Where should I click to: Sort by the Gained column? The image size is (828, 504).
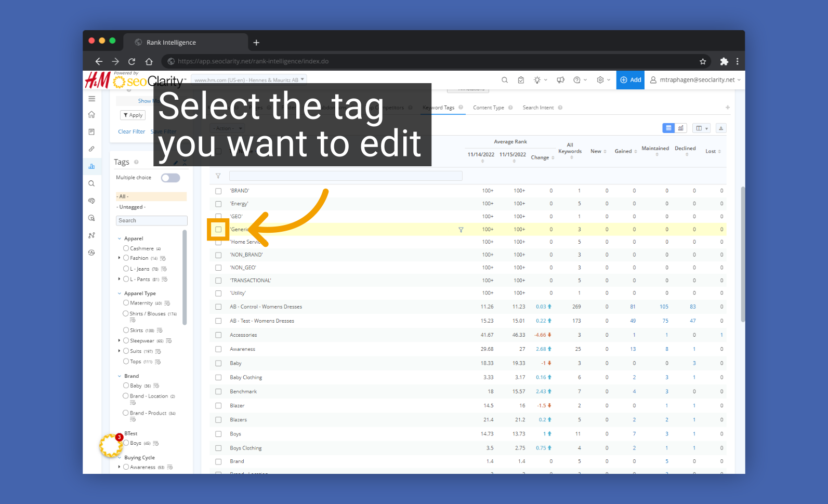click(x=626, y=151)
